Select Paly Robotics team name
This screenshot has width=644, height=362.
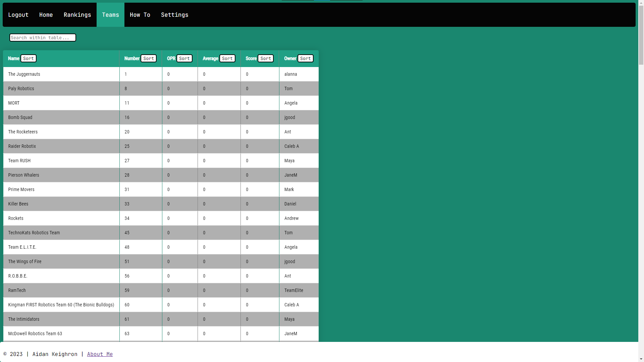pos(21,88)
